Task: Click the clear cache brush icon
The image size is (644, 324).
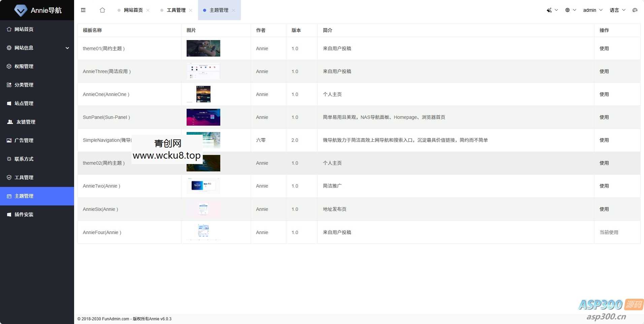Action: point(550,10)
